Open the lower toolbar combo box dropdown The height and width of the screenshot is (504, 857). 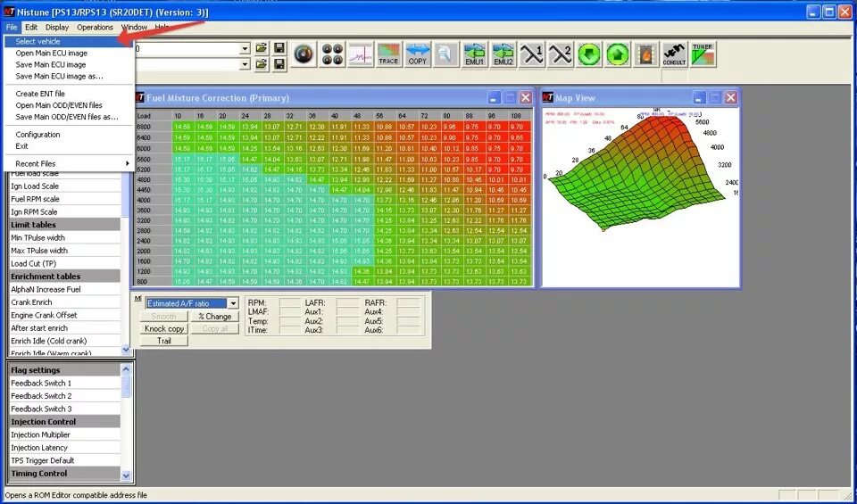(x=245, y=64)
